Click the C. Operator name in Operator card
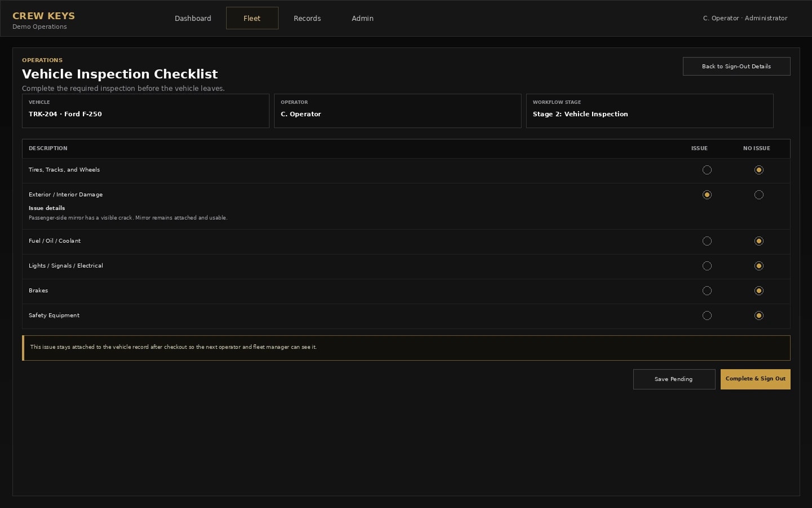 [301, 114]
